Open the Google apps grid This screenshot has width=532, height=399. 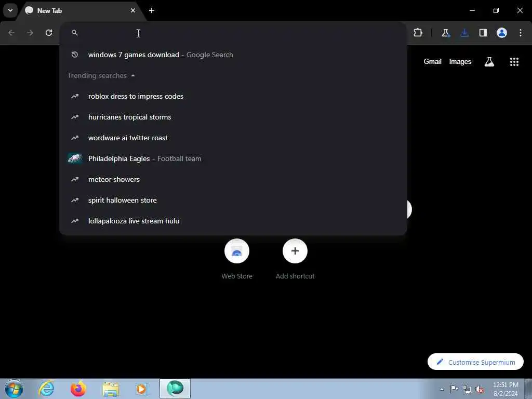tap(514, 61)
